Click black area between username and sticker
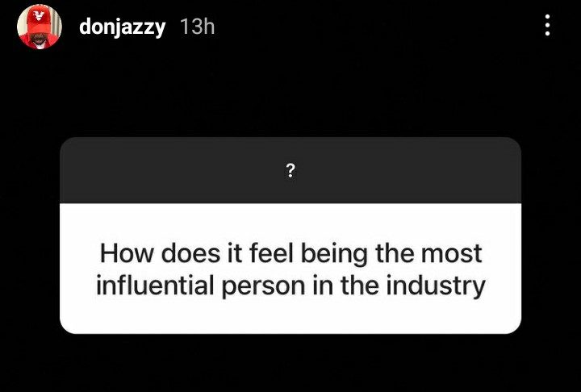 [x=290, y=93]
